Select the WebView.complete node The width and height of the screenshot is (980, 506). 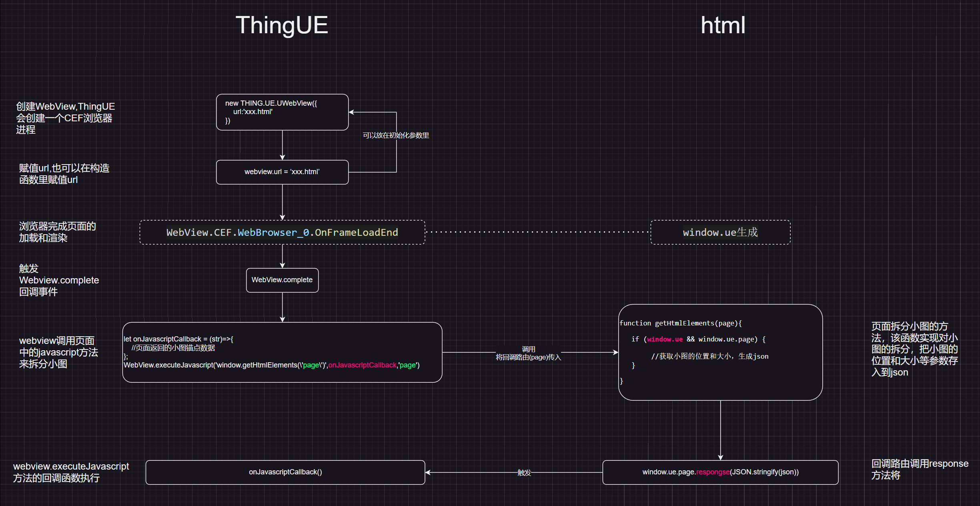point(282,280)
